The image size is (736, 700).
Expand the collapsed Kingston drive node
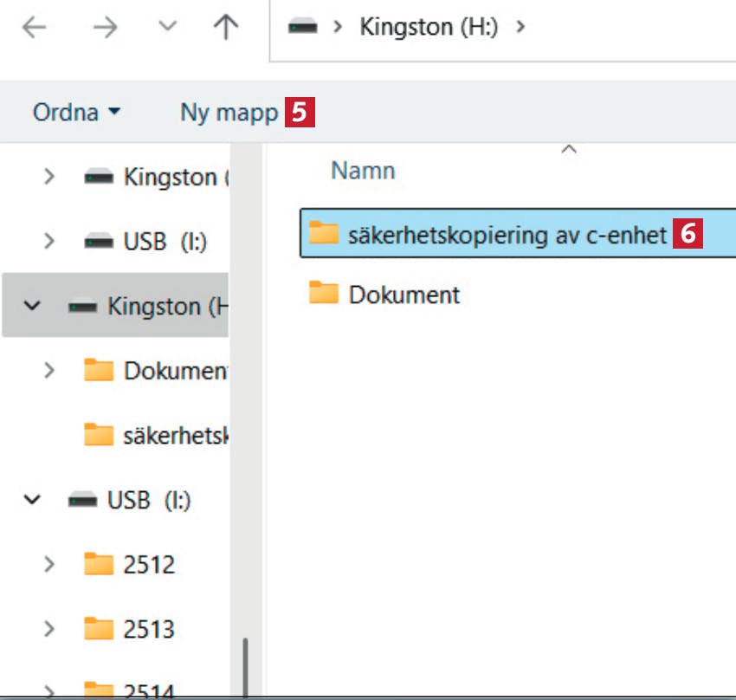pos(48,177)
